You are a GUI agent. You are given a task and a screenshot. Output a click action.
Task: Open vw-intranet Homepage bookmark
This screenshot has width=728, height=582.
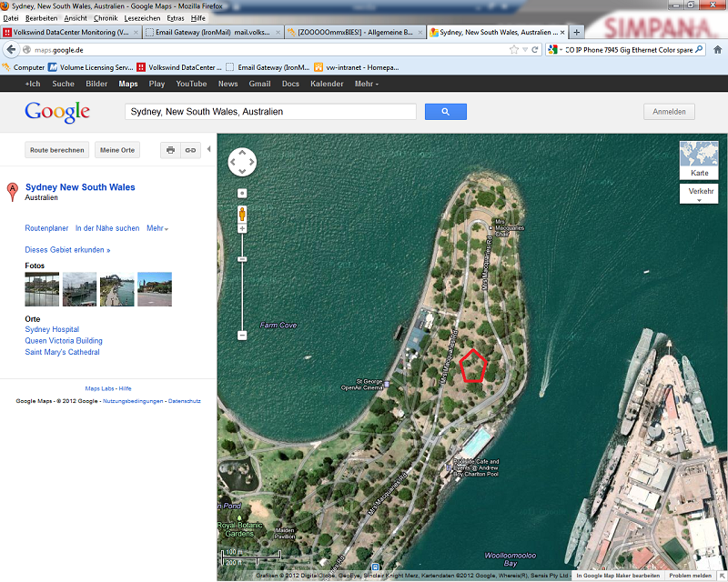pos(357,67)
